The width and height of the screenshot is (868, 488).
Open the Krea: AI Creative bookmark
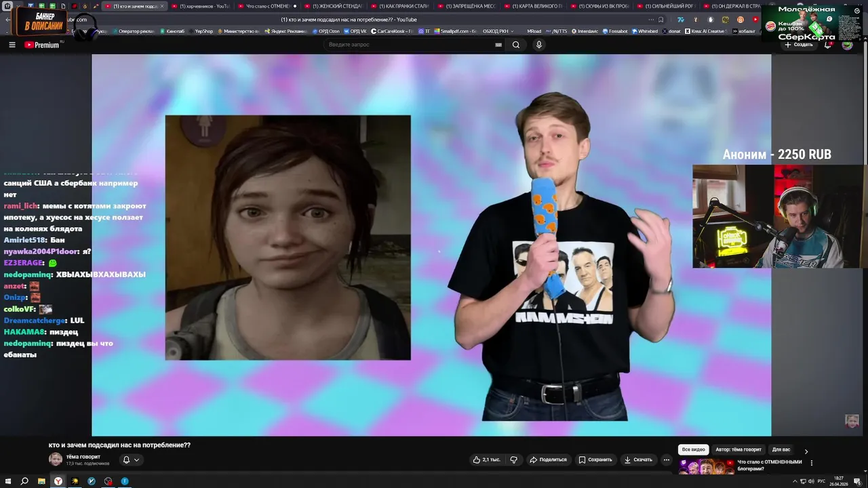pos(706,31)
